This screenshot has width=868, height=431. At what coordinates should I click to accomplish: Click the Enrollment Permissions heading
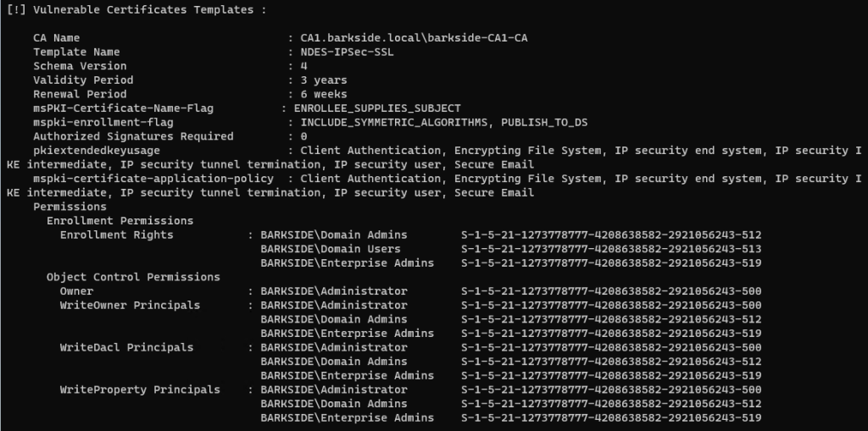point(120,221)
